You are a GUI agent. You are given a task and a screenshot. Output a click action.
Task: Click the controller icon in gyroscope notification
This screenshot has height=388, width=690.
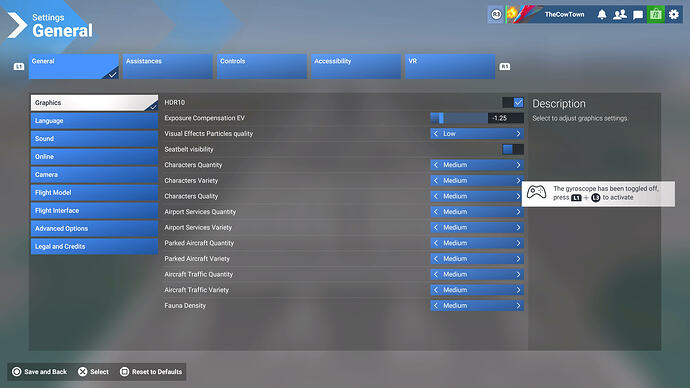[x=536, y=192]
